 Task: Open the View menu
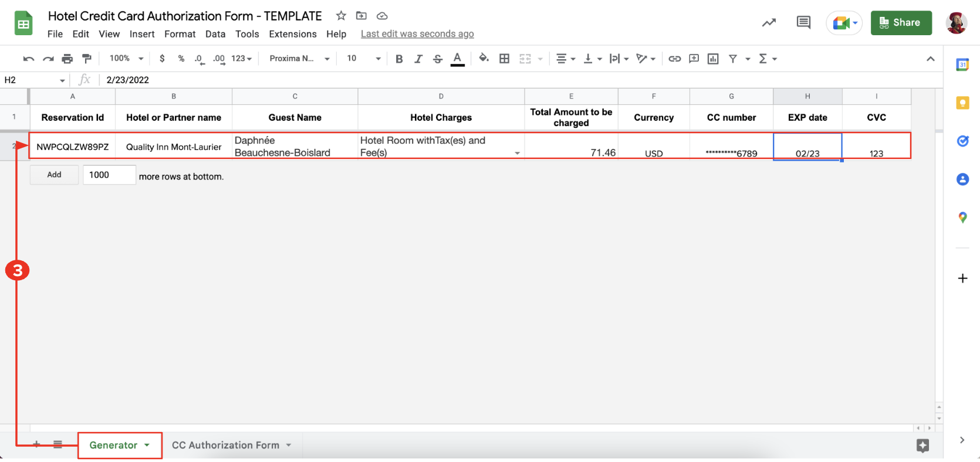tap(109, 34)
